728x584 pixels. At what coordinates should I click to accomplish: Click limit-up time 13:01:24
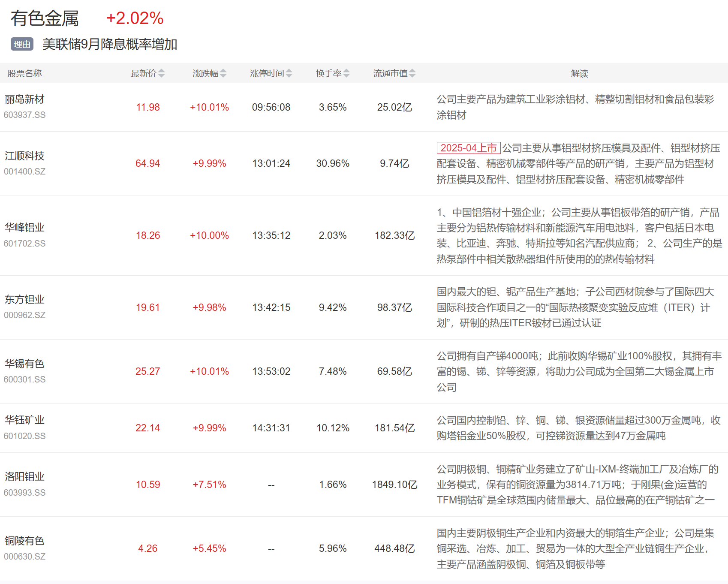[x=271, y=163]
